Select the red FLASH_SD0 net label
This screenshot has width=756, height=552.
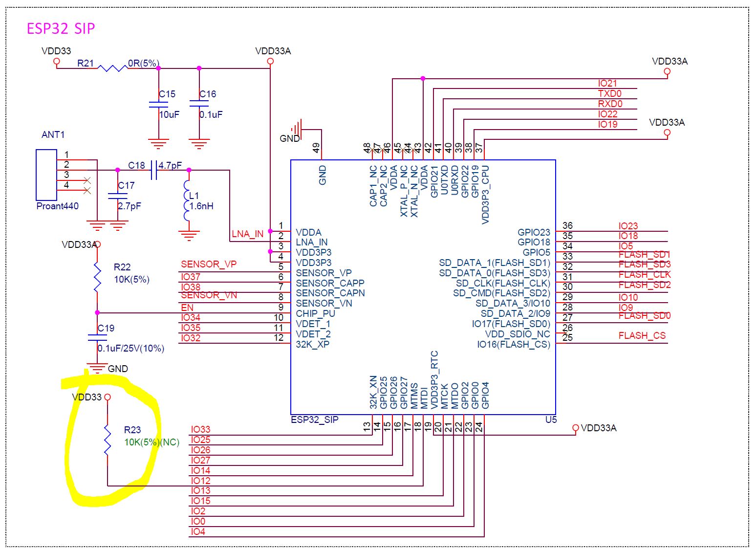(645, 316)
